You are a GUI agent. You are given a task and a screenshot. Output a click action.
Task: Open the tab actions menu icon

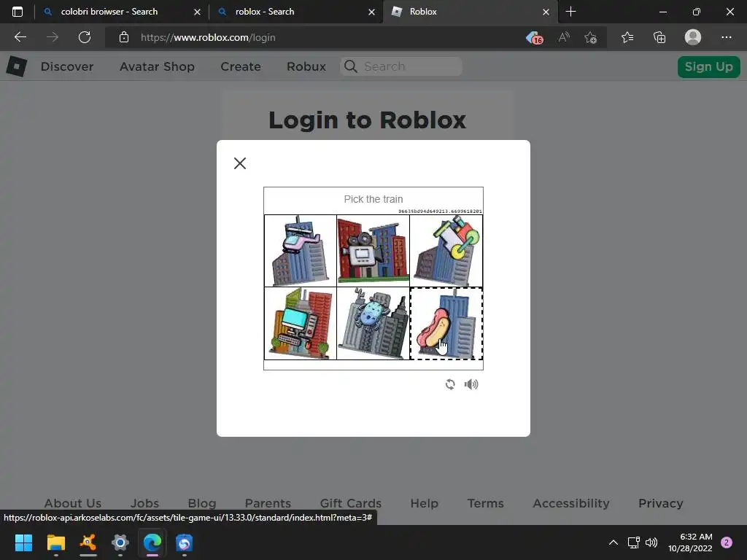pos(18,12)
